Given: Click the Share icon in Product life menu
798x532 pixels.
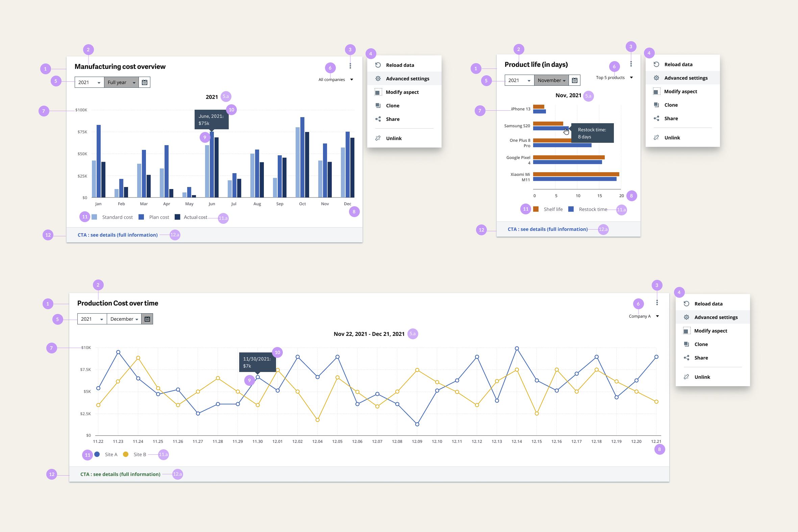Looking at the screenshot, I should 656,118.
